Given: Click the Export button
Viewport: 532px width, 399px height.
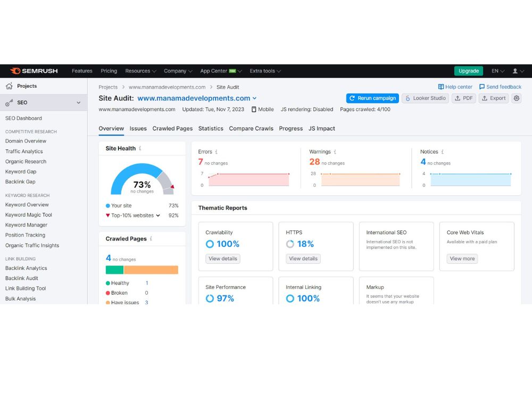Looking at the screenshot, I should tap(494, 98).
